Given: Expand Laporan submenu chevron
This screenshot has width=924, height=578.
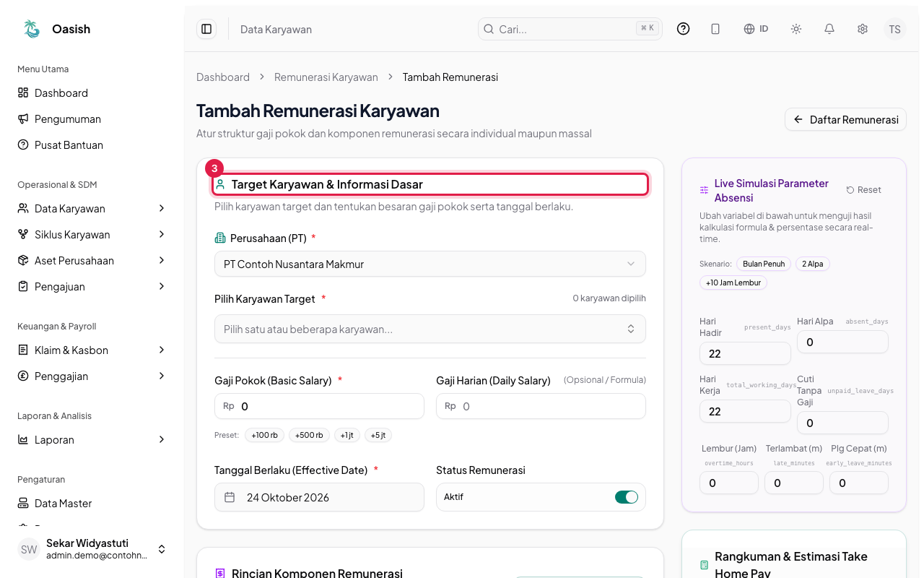Looking at the screenshot, I should [162, 439].
